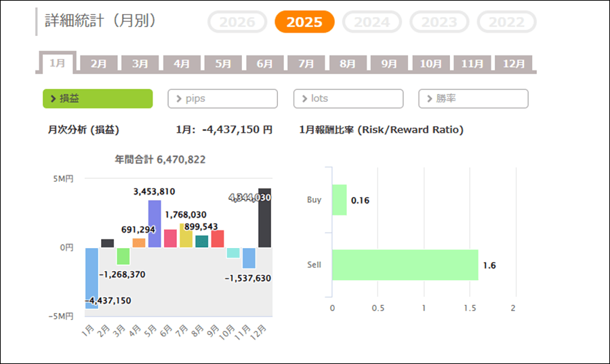Click the green March loss bar
The image size is (610, 364).
tap(123, 256)
